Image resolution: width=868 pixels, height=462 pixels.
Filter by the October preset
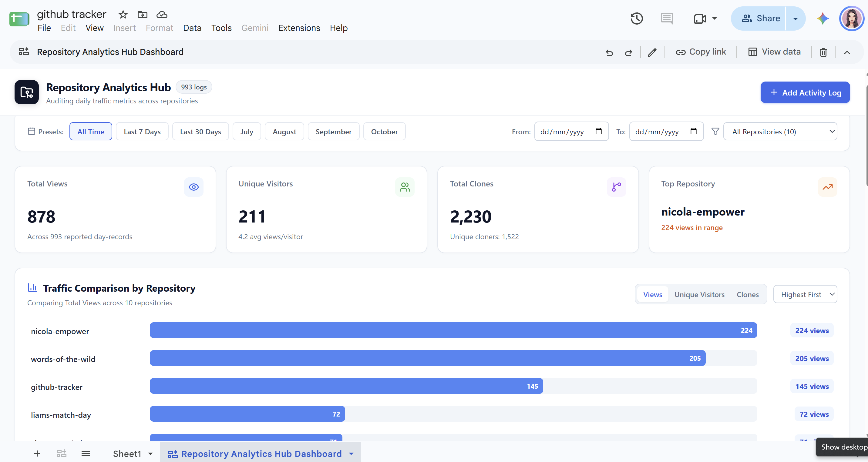385,131
